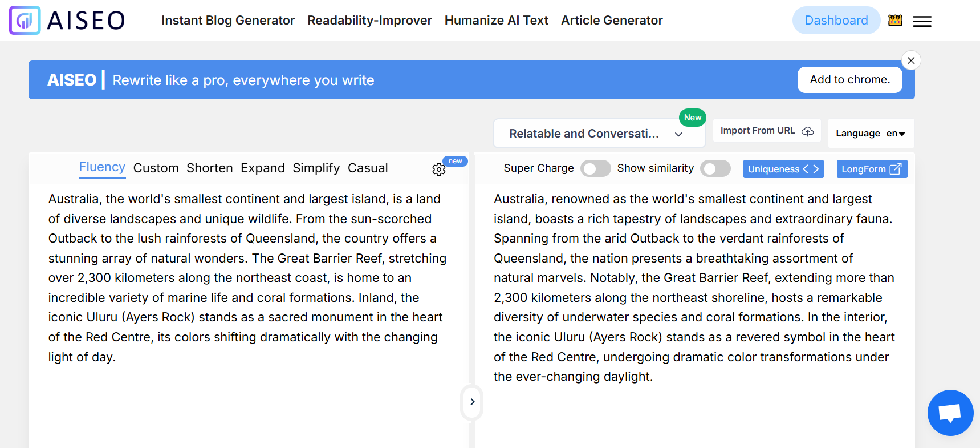
Task: Click the Uniqueness left arrow
Action: pyautogui.click(x=806, y=169)
